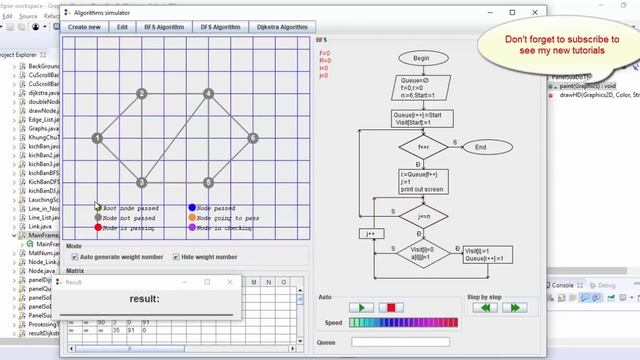
Task: Click graph node 1 on the canvas
Action: (x=97, y=138)
